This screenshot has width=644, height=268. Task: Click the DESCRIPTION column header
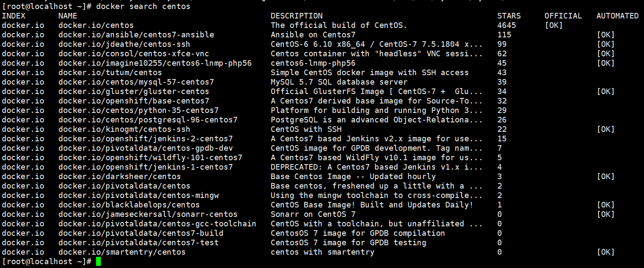click(296, 16)
